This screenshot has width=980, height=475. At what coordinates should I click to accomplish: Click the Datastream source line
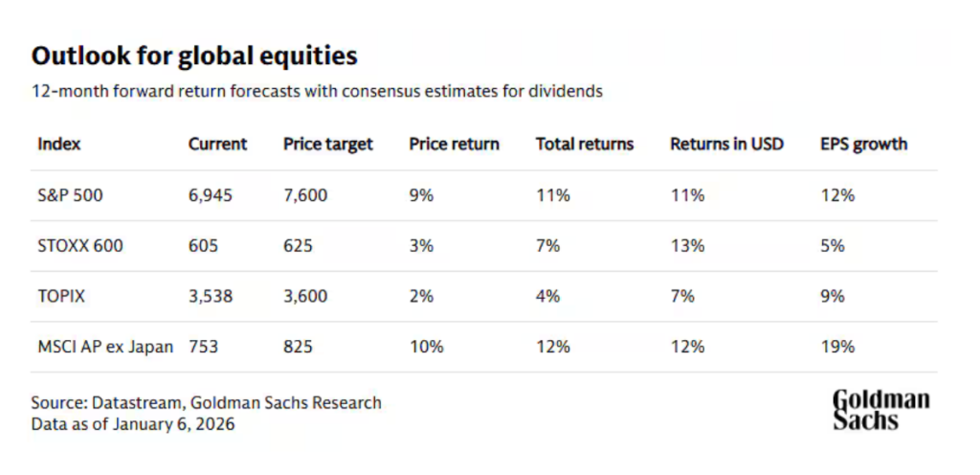point(206,402)
